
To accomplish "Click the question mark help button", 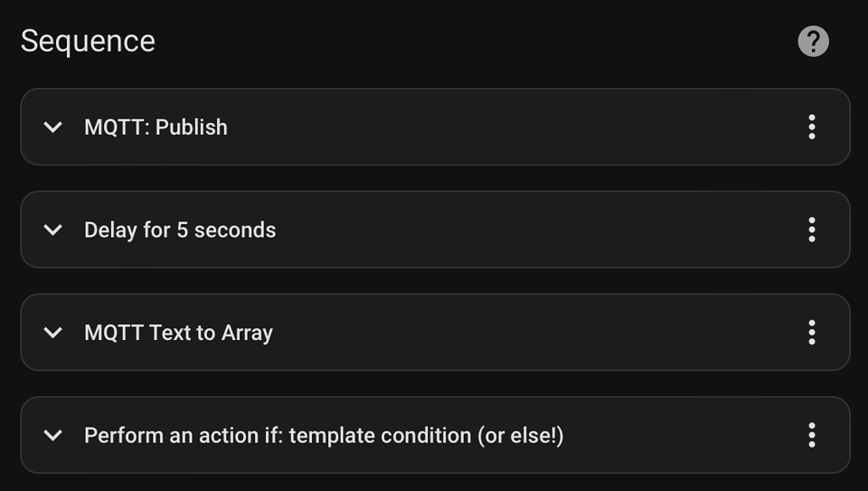I will [x=813, y=40].
